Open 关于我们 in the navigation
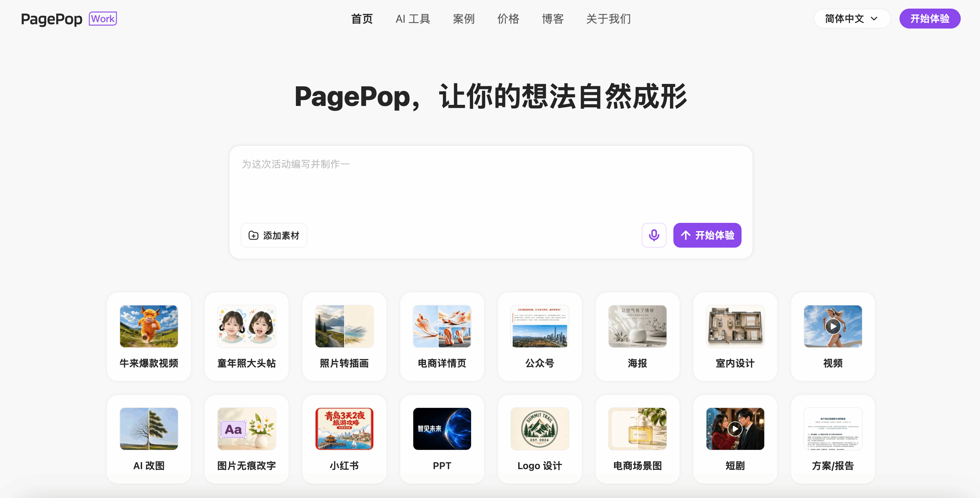The image size is (980, 498). [x=608, y=19]
